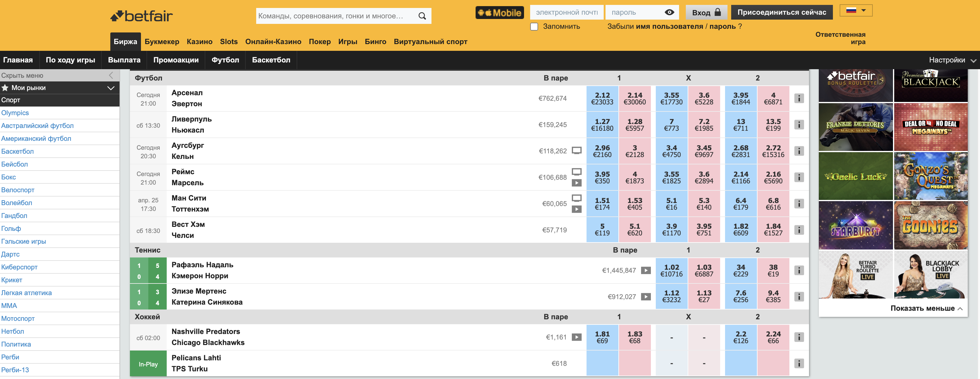Collapse games with Показать меньше
This screenshot has height=379, width=980.
point(926,308)
